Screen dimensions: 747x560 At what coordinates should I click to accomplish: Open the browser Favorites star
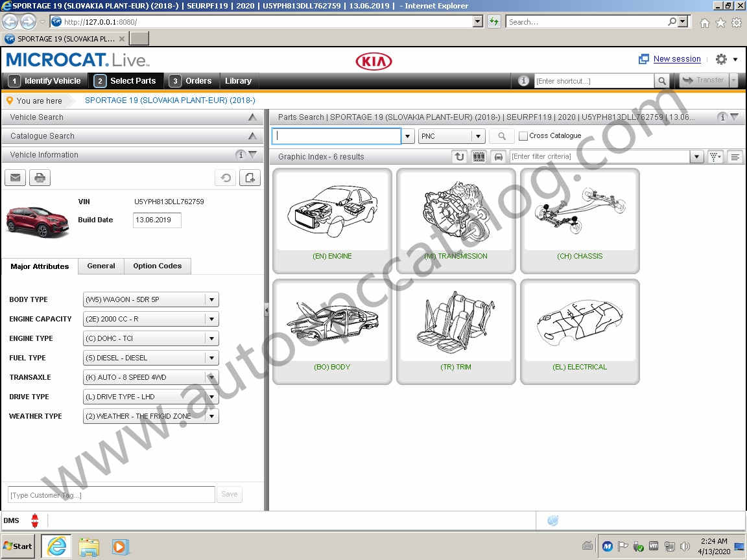coord(721,23)
